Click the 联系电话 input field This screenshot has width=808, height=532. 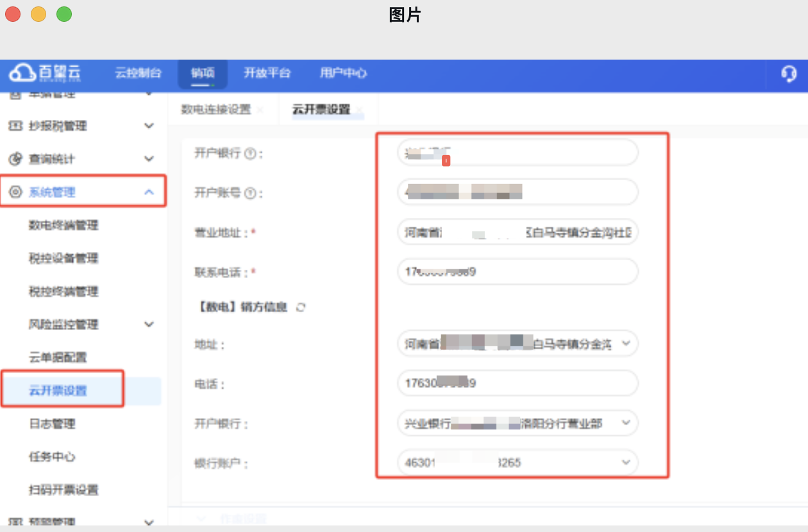518,272
